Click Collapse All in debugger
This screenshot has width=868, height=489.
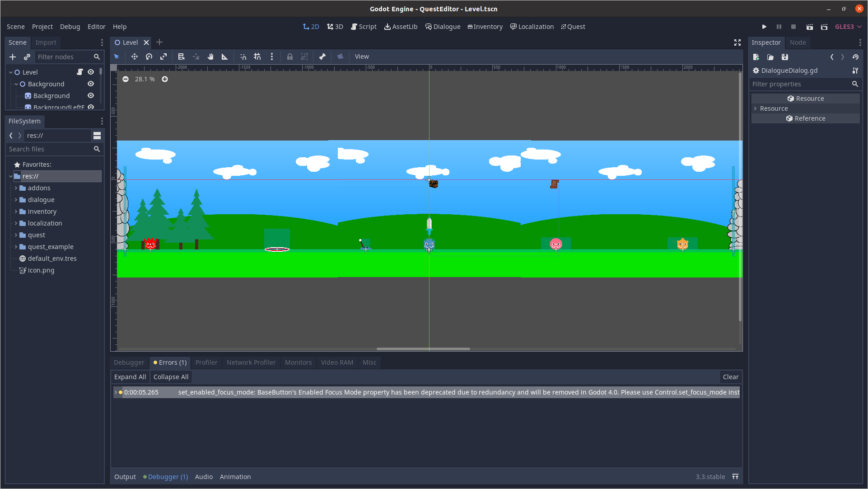(171, 376)
